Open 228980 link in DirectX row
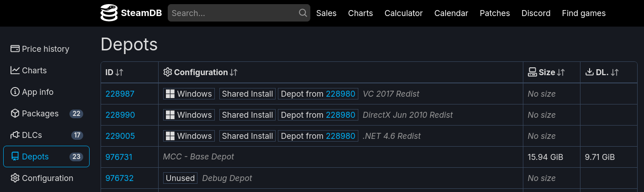Viewport: 644px width, 192px height. pyautogui.click(x=341, y=115)
